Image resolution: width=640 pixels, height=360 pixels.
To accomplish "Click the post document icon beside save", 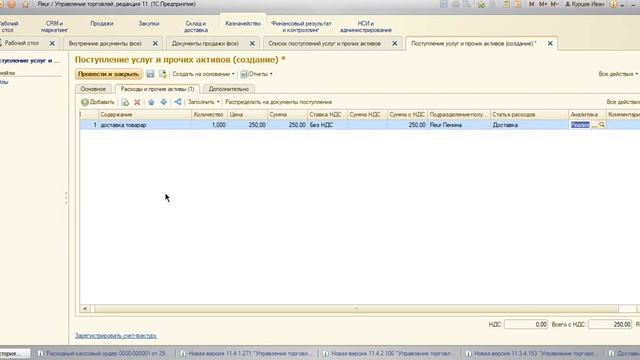I will tap(162, 74).
